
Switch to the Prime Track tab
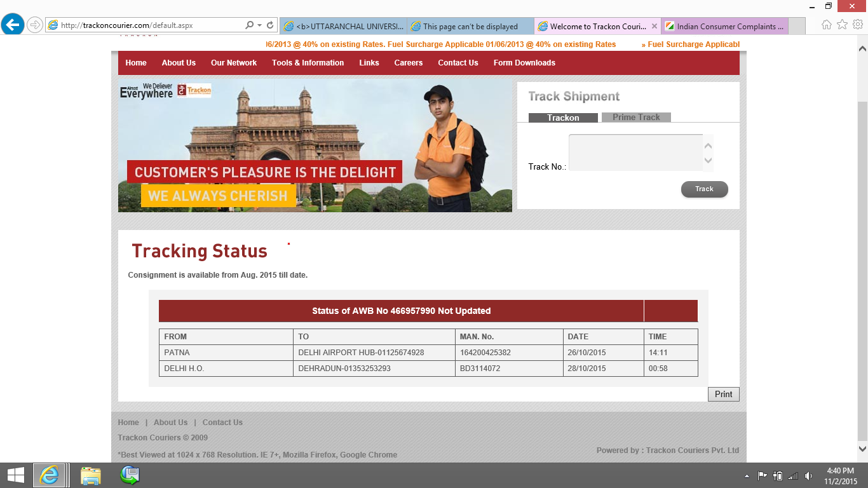[636, 118]
